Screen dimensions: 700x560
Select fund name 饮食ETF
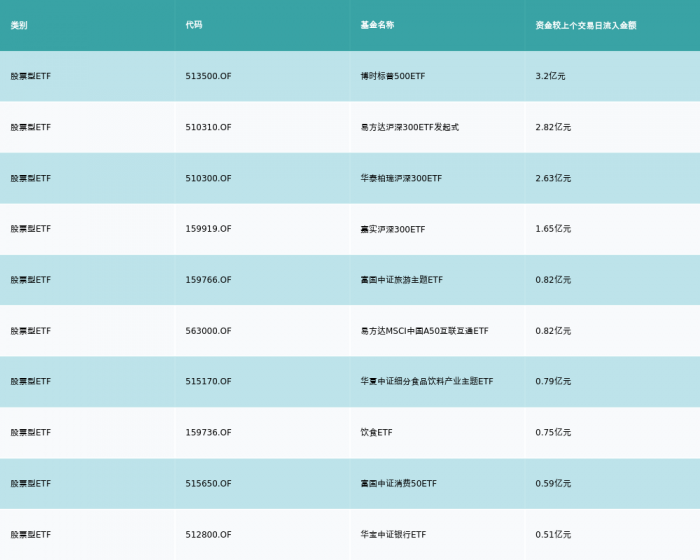click(376, 432)
